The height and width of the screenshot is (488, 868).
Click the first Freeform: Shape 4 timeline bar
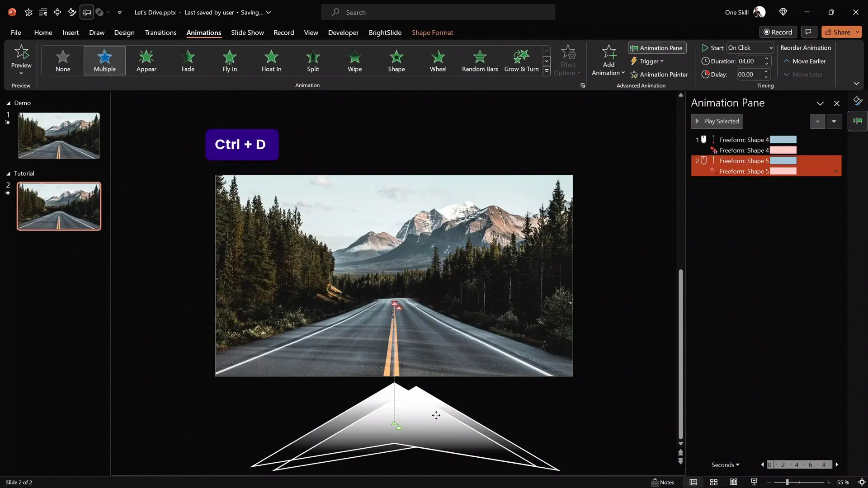coord(783,140)
